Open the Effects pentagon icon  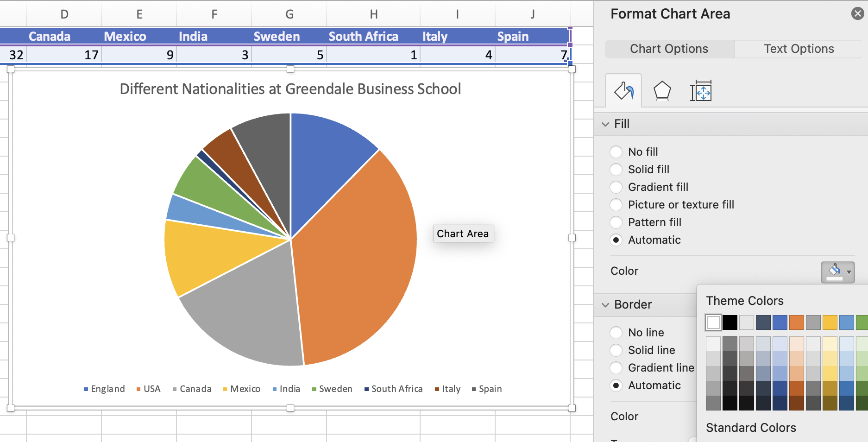point(662,91)
